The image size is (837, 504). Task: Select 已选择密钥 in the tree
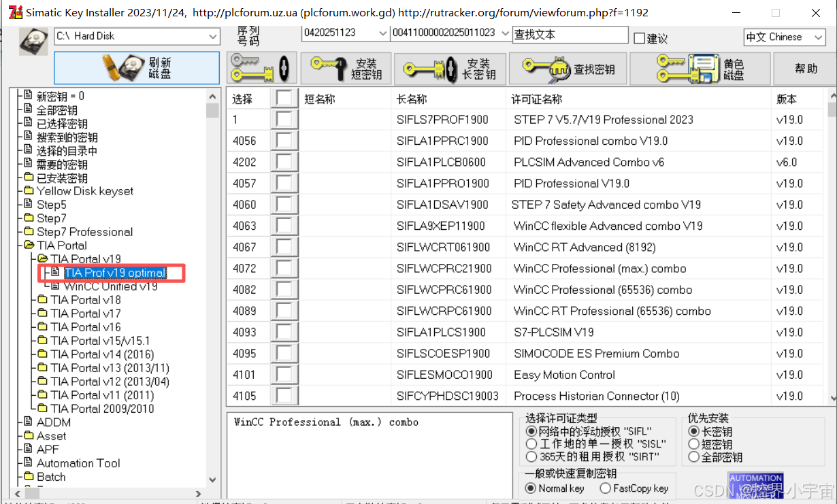[62, 123]
